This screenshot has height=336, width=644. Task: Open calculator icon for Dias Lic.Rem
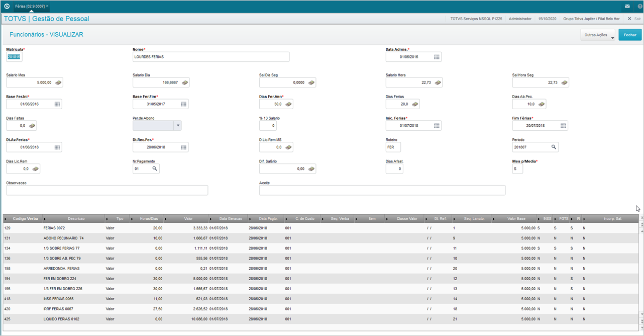click(x=35, y=169)
